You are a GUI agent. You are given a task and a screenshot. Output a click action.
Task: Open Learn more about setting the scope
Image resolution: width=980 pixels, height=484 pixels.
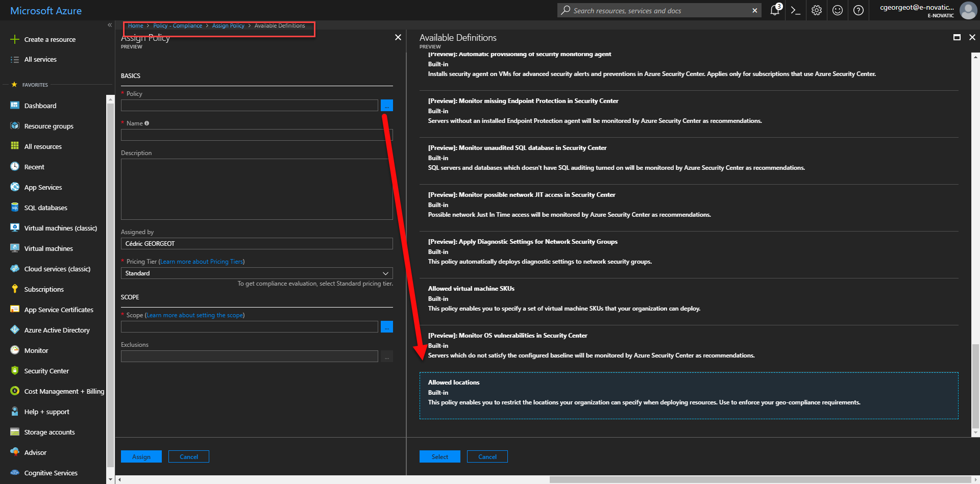click(x=195, y=315)
